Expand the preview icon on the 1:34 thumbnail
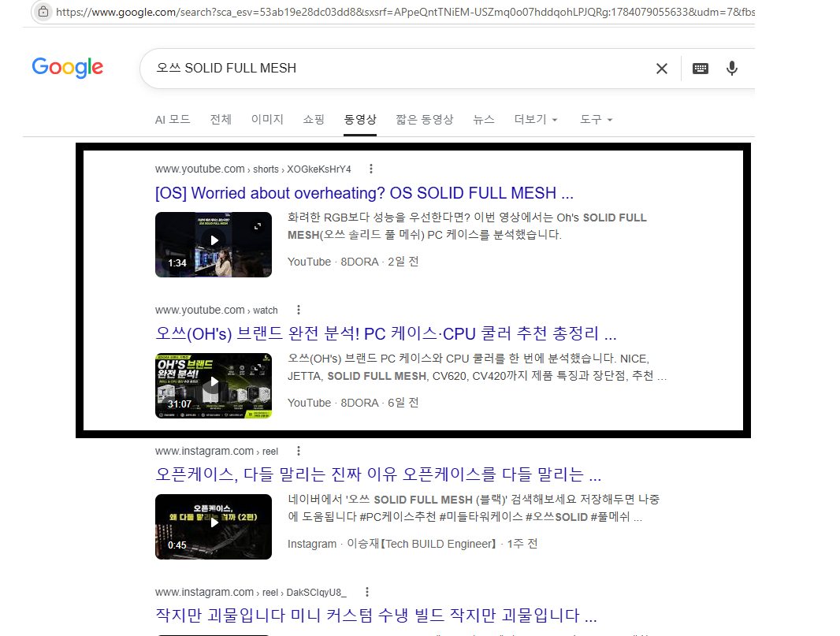The height and width of the screenshot is (636, 840). (x=258, y=226)
